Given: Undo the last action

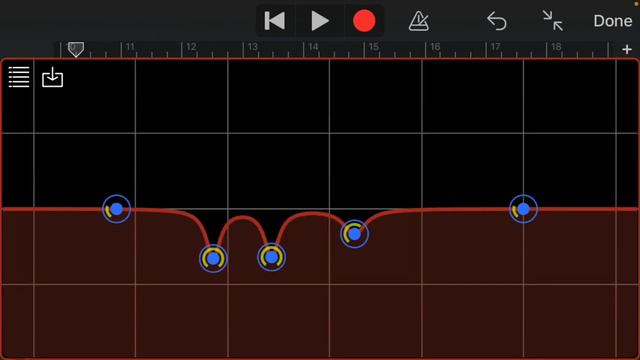Looking at the screenshot, I should pos(497,21).
